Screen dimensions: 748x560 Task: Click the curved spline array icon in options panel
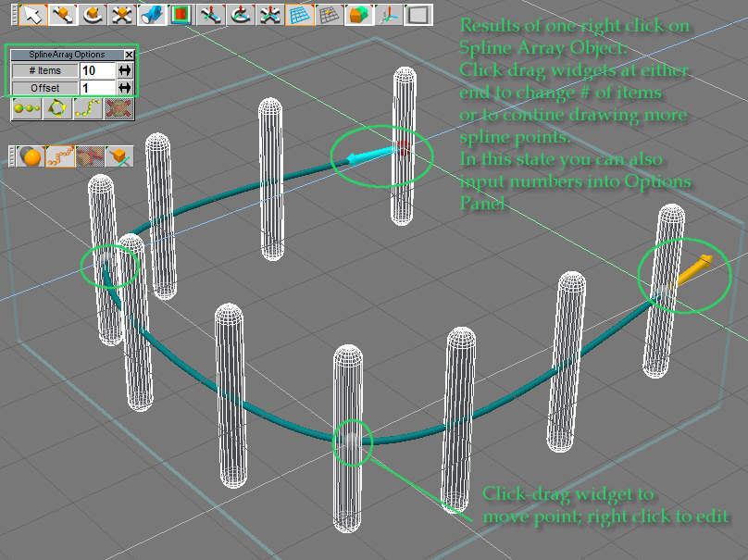pyautogui.click(x=88, y=109)
